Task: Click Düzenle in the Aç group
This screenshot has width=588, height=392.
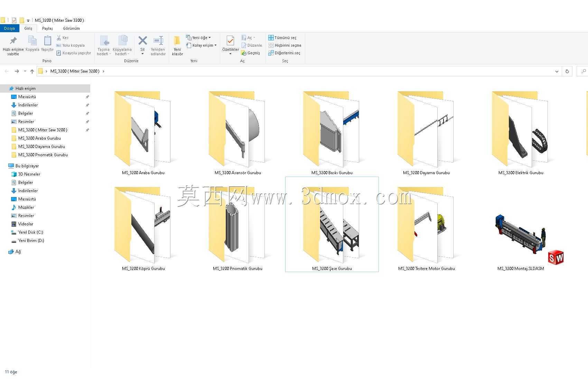Action: pos(252,45)
